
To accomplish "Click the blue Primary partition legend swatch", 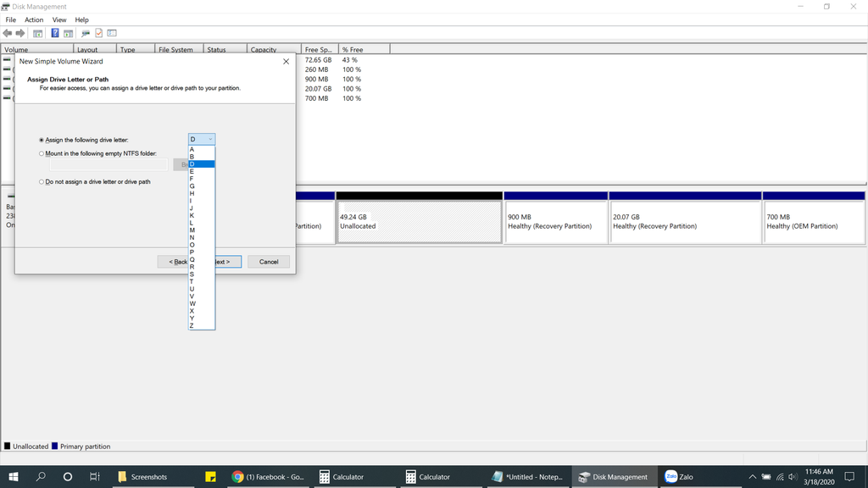I will coord(55,446).
